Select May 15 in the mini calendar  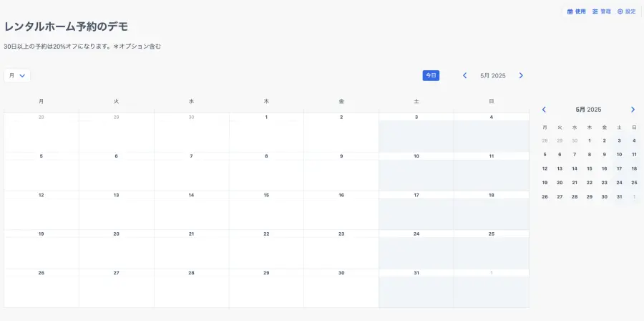pos(590,168)
